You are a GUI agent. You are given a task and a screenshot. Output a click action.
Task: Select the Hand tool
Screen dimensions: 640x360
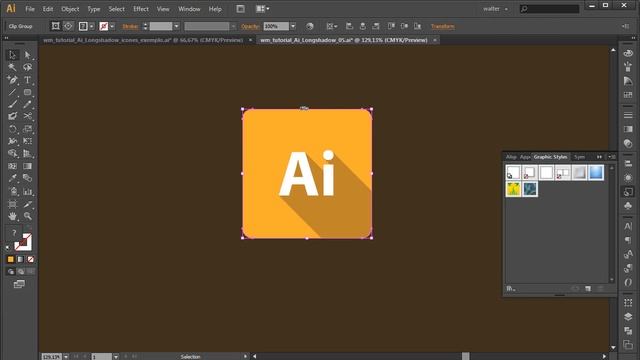coord(12,216)
